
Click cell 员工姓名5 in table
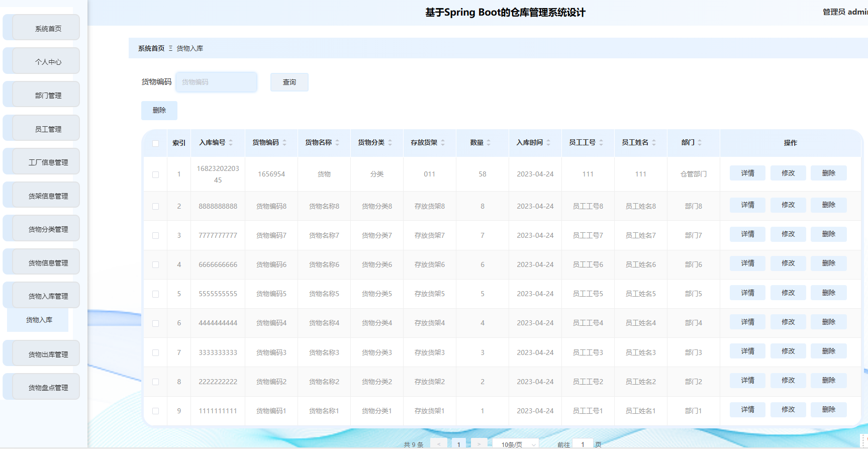pos(641,294)
